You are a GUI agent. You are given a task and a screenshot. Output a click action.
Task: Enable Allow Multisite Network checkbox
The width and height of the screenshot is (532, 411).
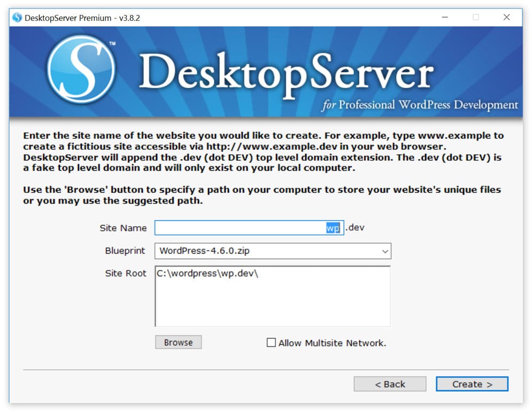[271, 343]
